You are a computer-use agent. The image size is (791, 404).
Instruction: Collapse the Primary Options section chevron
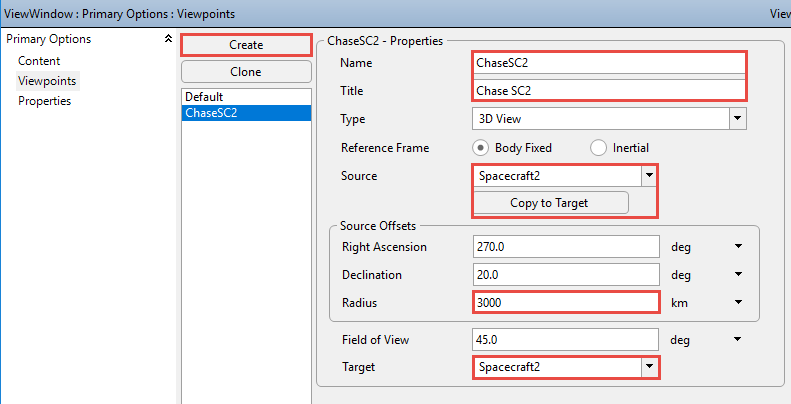click(x=168, y=39)
